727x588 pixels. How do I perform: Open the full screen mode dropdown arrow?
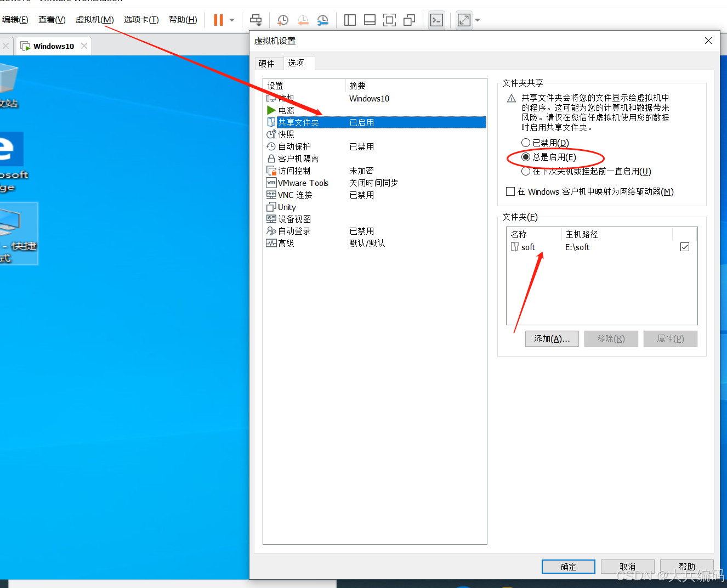click(x=476, y=20)
